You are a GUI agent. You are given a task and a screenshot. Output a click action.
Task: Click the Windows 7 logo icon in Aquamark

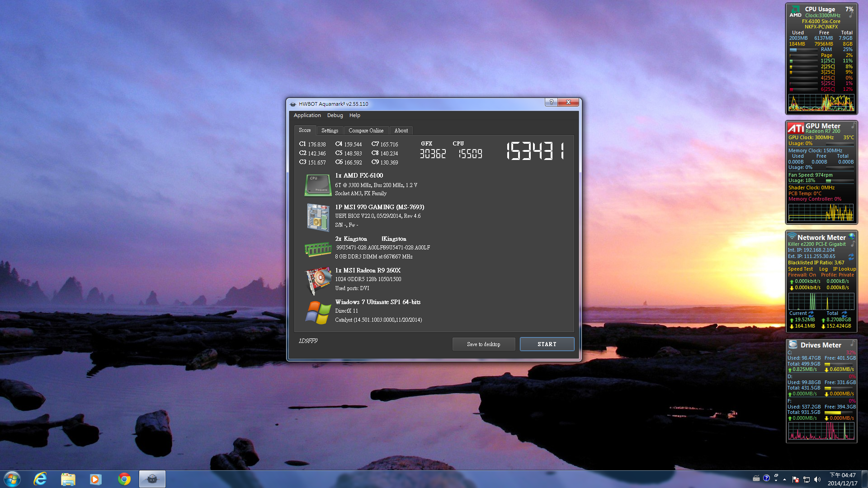pos(318,312)
